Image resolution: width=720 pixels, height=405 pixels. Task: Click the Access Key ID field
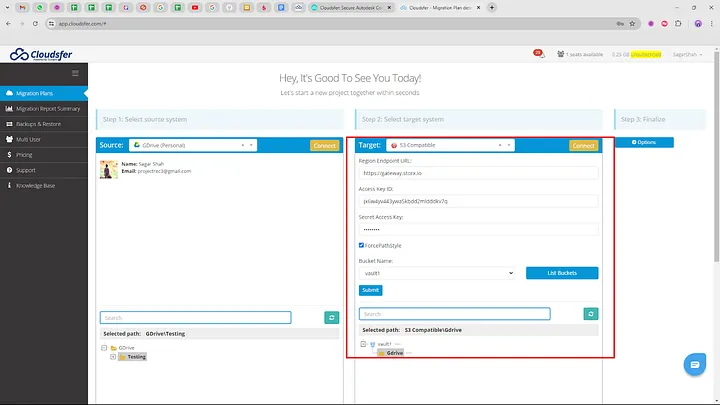[478, 201]
